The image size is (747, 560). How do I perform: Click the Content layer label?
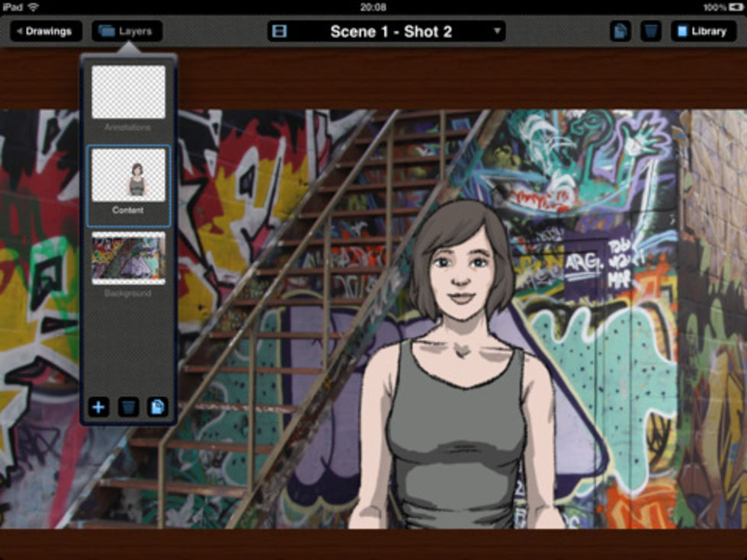[x=128, y=210]
